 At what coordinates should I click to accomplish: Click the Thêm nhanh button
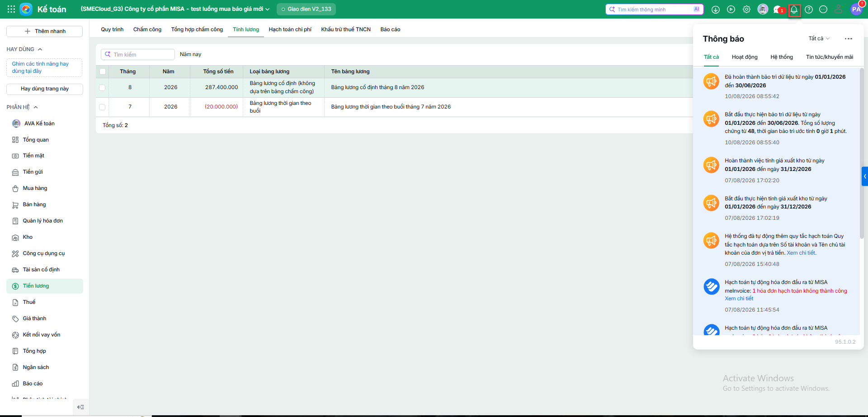44,31
